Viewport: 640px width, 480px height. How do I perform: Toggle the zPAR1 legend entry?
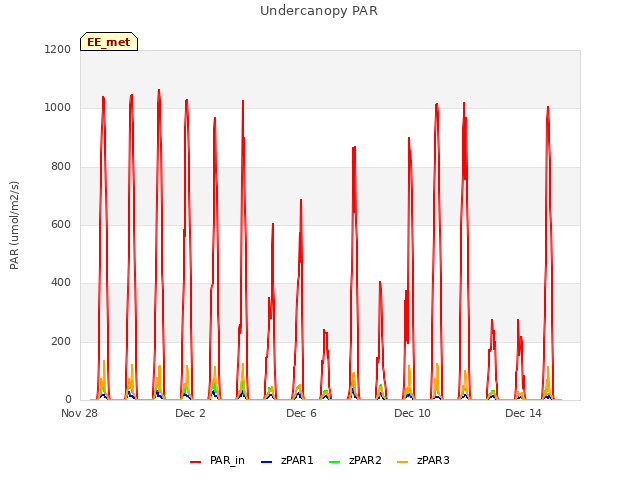point(287,460)
